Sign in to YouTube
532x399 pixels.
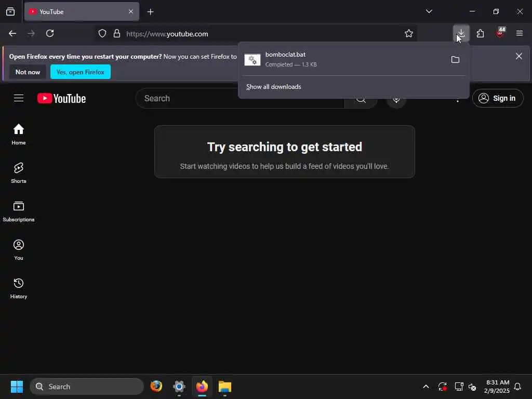(x=497, y=98)
